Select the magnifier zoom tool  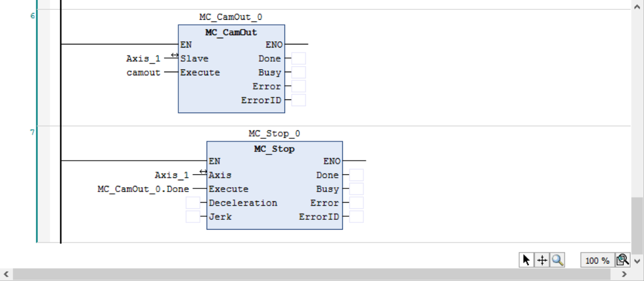[x=558, y=261]
